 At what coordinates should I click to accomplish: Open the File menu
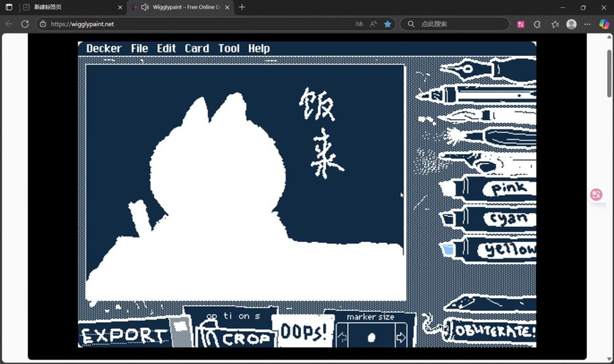click(140, 48)
